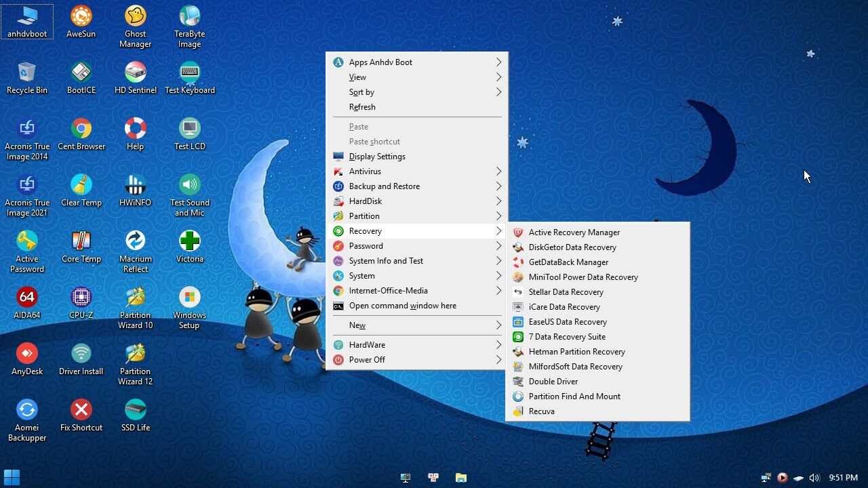This screenshot has height=488, width=868.
Task: Launch Stellar Data Recovery
Action: (598, 292)
